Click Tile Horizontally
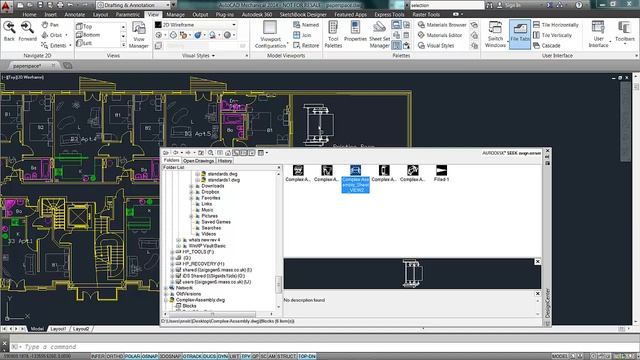Viewport: 640px width, 360px height. 556,25
